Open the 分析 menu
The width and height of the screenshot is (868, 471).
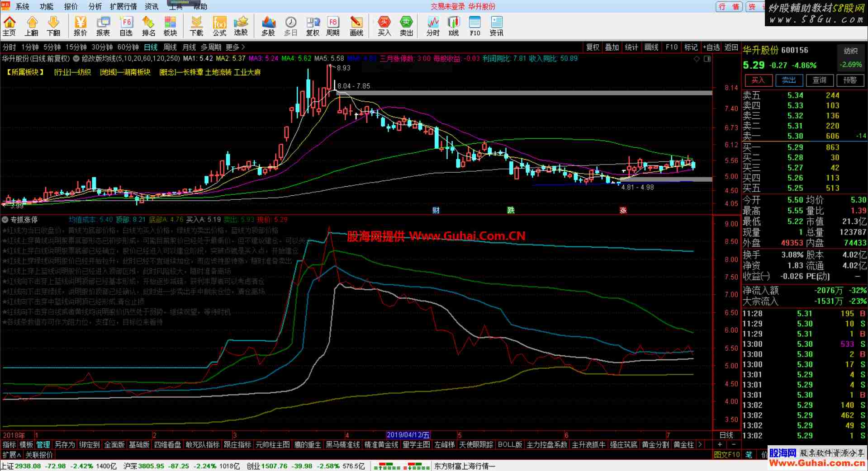click(x=95, y=6)
